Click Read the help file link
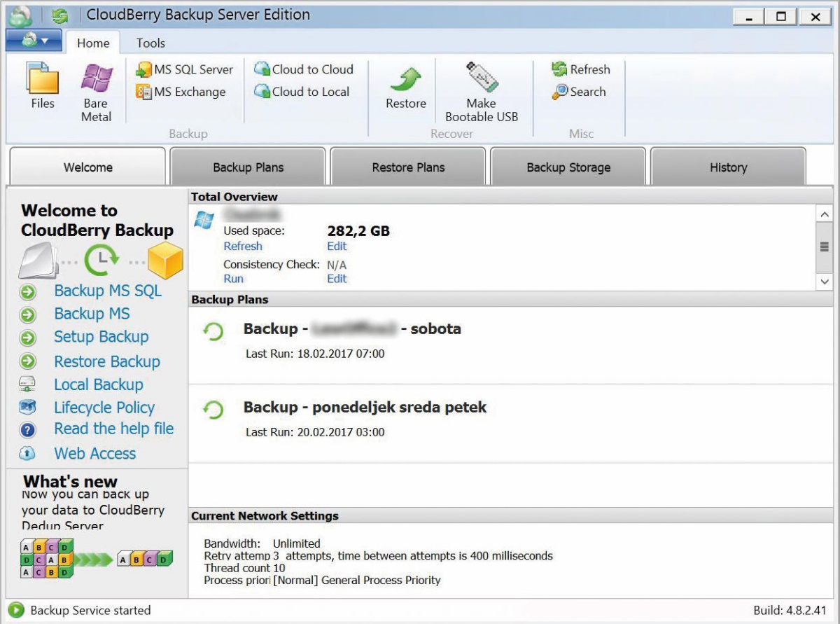The height and width of the screenshot is (624, 840). coord(114,429)
